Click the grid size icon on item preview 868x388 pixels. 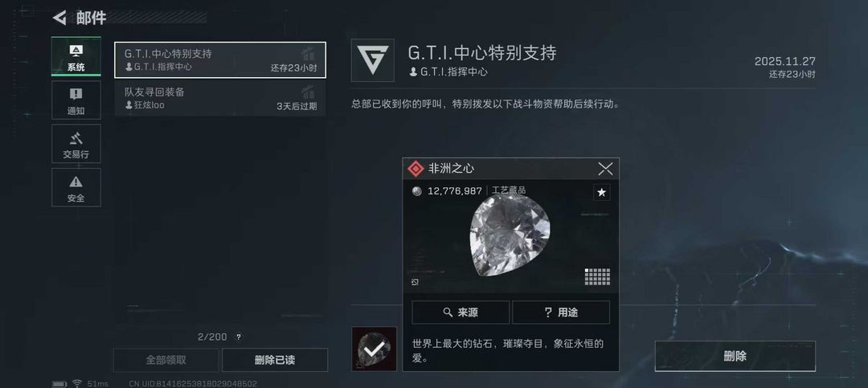point(597,277)
